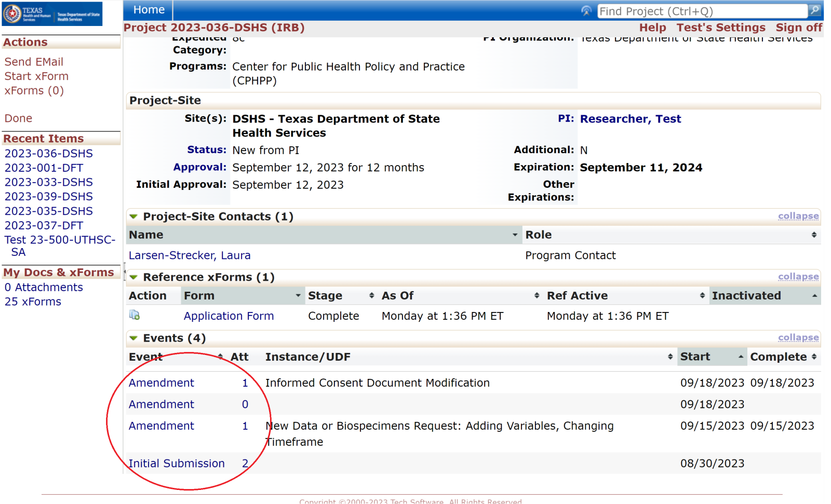This screenshot has width=831, height=504.
Task: Open Test's Settings
Action: (x=721, y=28)
